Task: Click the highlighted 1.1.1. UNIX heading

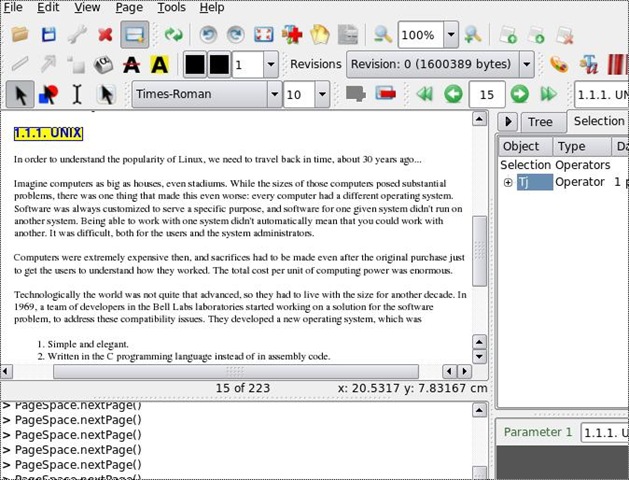Action: (48, 133)
